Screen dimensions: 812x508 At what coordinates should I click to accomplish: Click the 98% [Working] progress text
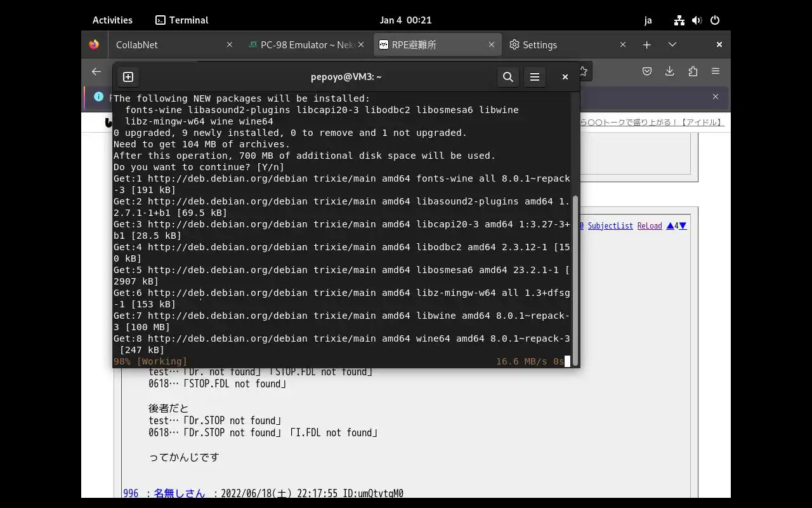150,361
